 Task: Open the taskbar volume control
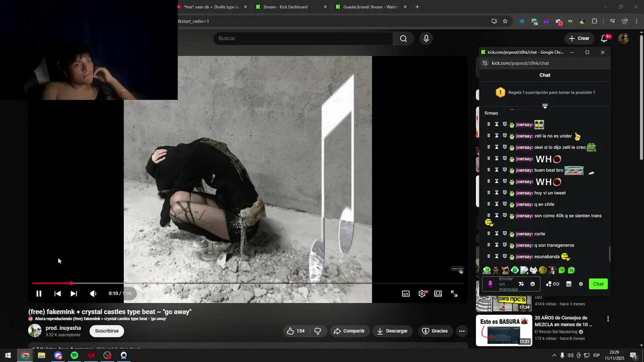coord(571,355)
